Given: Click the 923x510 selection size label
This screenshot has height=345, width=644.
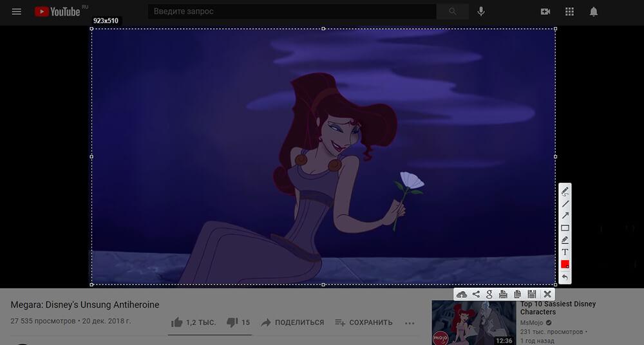Looking at the screenshot, I should [x=106, y=21].
